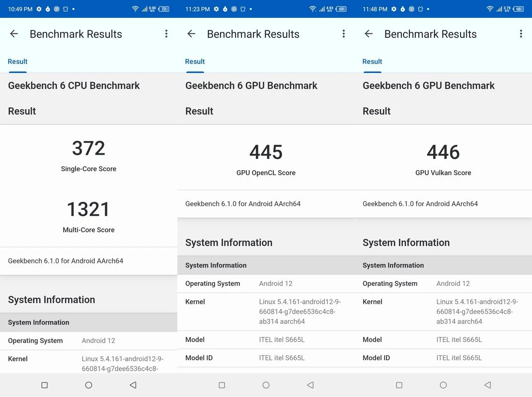Select Result tab on Vulkan screen
The width and height of the screenshot is (532, 397).
[x=372, y=62]
